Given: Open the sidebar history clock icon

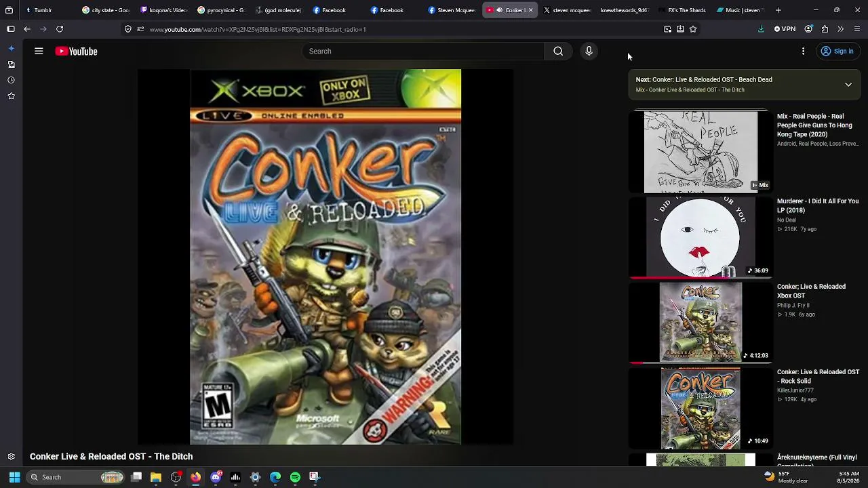Looking at the screenshot, I should 11,80.
